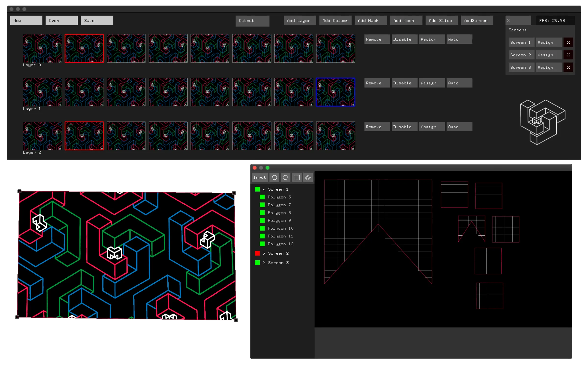This screenshot has height=368, width=588.
Task: Click Add Column
Action: [x=335, y=21]
